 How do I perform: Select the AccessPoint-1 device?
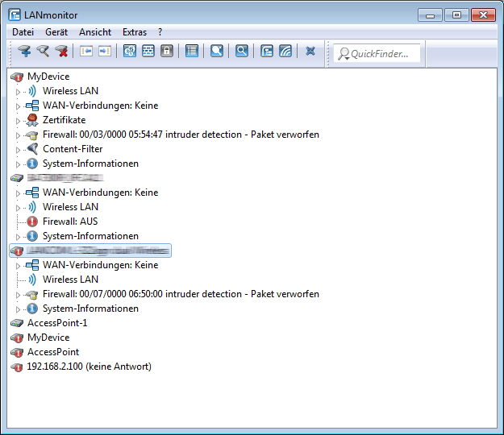[x=57, y=323]
